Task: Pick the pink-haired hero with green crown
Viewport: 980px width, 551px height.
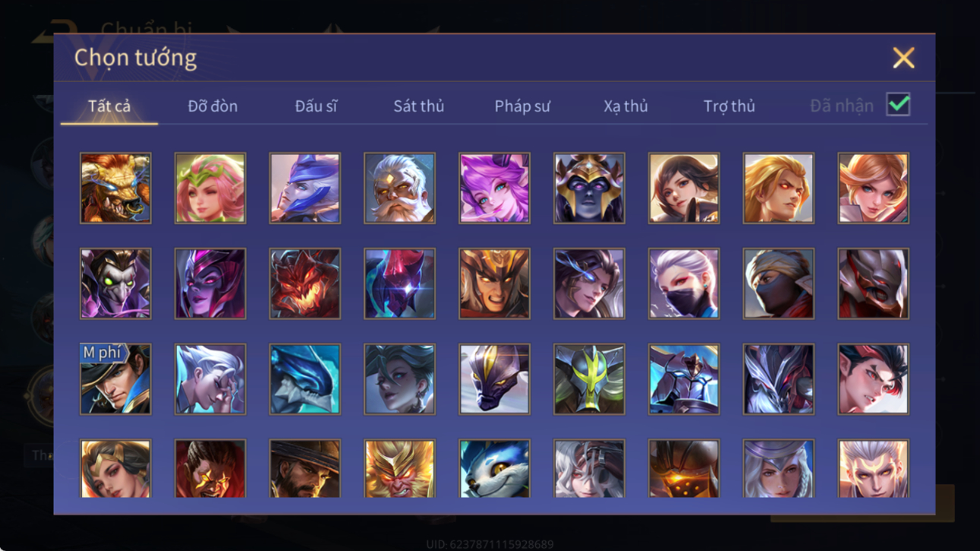Action: [x=210, y=188]
